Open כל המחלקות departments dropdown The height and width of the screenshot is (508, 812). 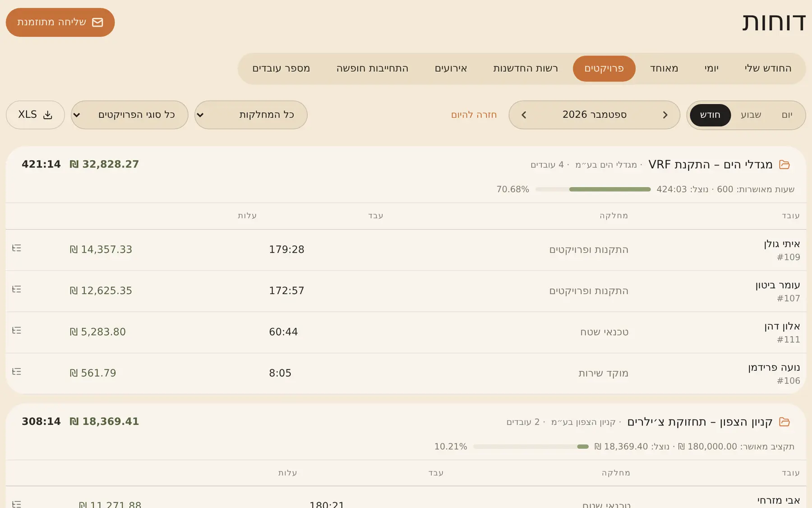pos(251,115)
